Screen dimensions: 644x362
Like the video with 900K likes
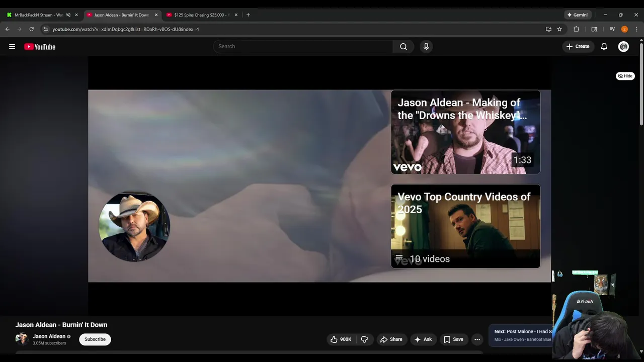tap(341, 339)
